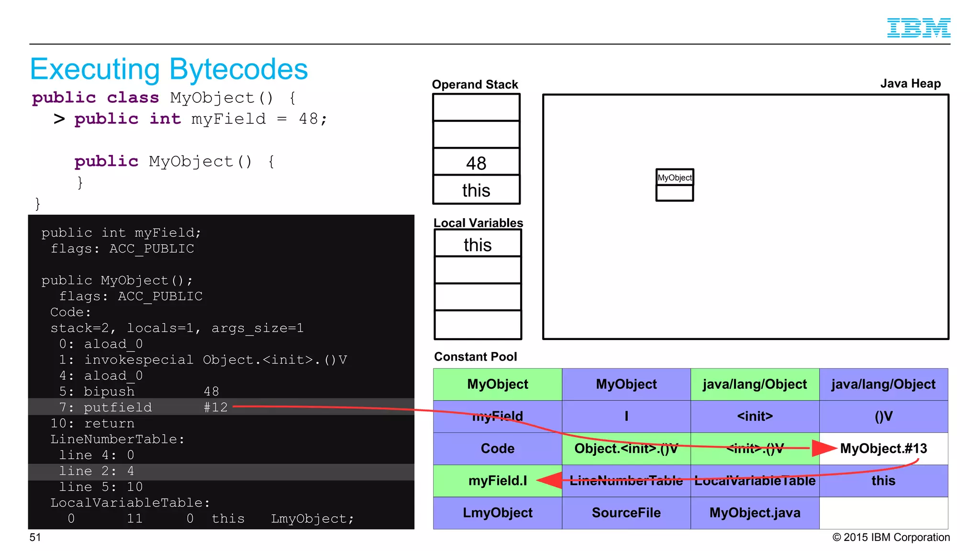Click the highlighted '7: putfield #12' bytecode line
Screen dimensions: 980x551
coord(221,407)
